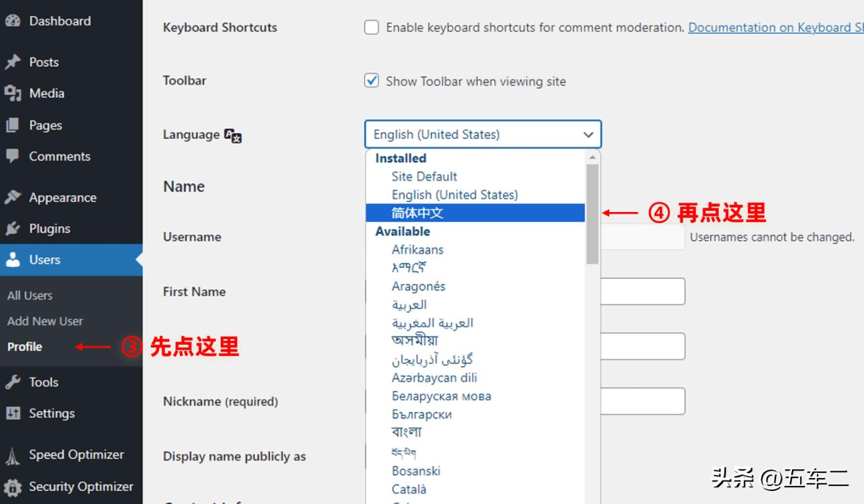Open the Tools menu
This screenshot has width=864, height=504.
click(71, 382)
